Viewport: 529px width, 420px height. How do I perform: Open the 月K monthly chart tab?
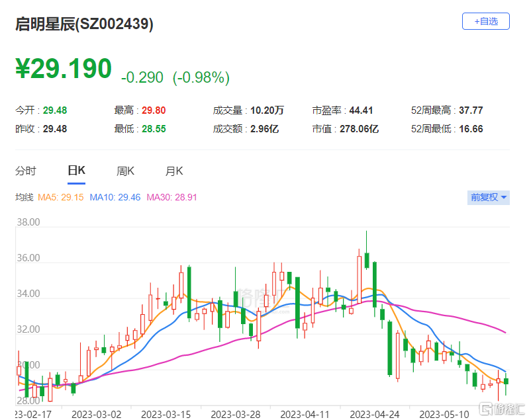click(173, 171)
